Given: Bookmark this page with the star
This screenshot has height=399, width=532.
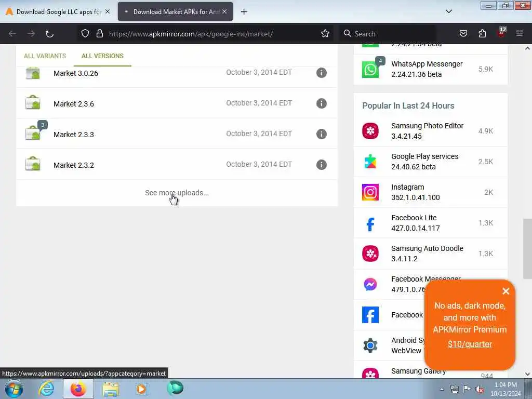Looking at the screenshot, I should point(325,34).
